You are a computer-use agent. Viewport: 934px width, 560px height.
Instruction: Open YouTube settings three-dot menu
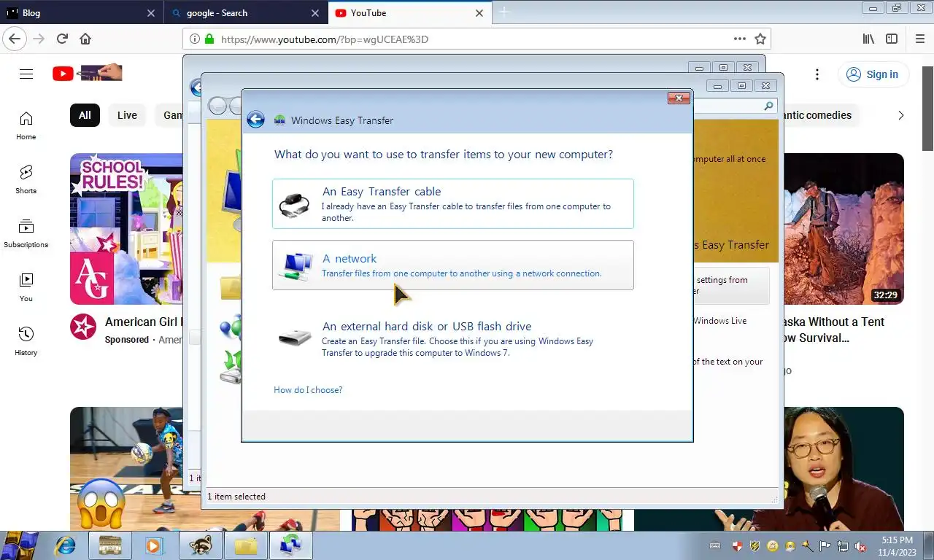(x=817, y=74)
